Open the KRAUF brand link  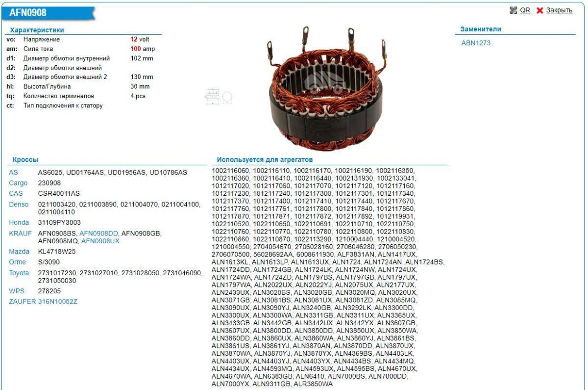(20, 233)
